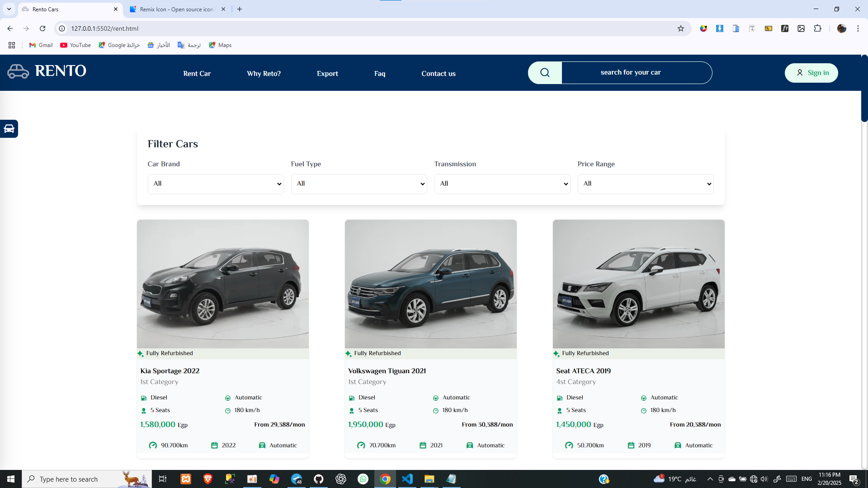Click Kia Sportage calendar icon next to 2022
The height and width of the screenshot is (488, 868).
(214, 446)
